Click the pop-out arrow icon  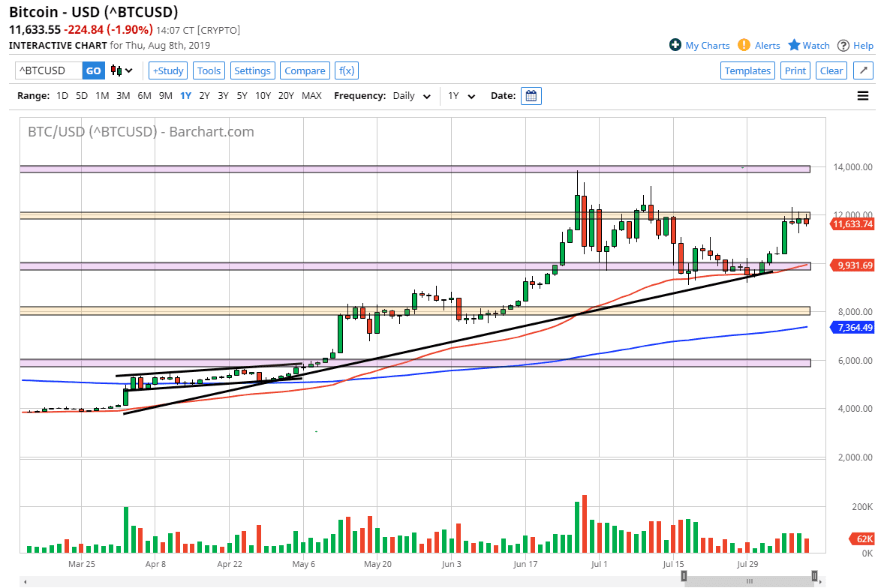[863, 70]
